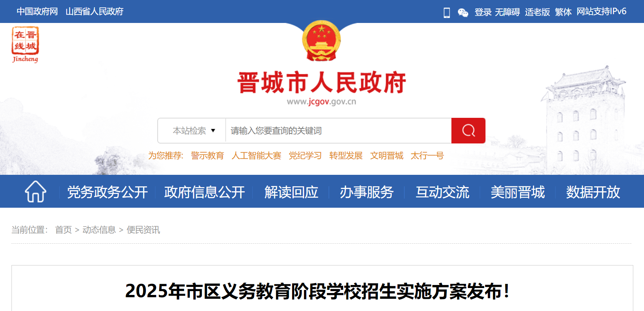Click the 登录 login link
The image size is (644, 311).
tap(483, 12)
